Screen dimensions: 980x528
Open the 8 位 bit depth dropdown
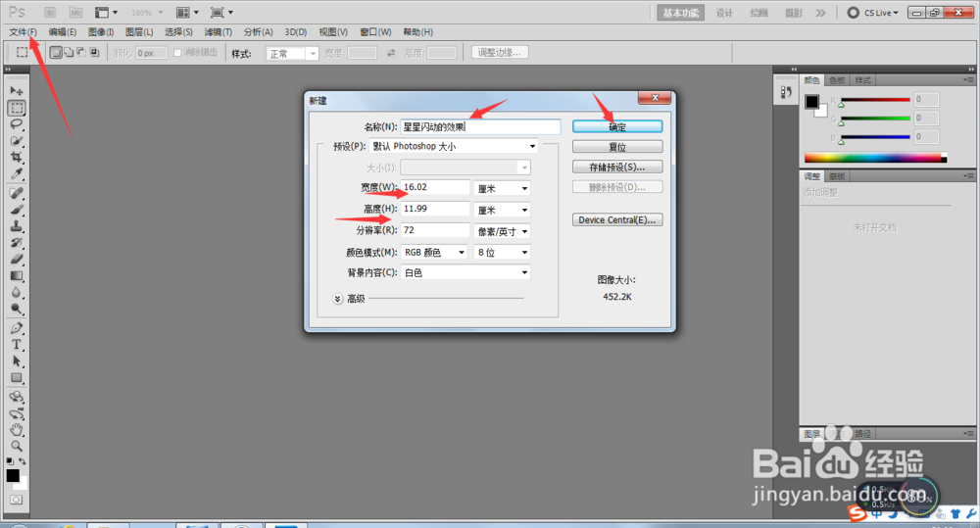point(502,253)
